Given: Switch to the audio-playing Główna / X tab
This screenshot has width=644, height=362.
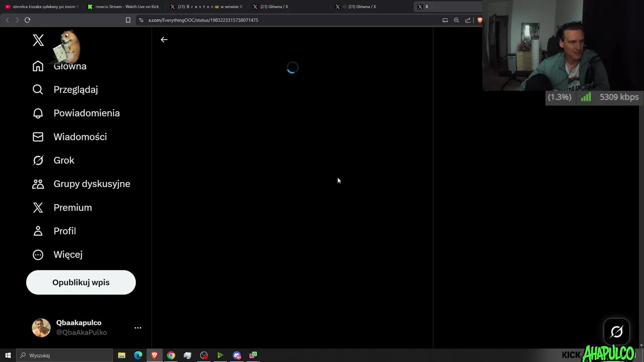Looking at the screenshot, I should pyautogui.click(x=372, y=7).
